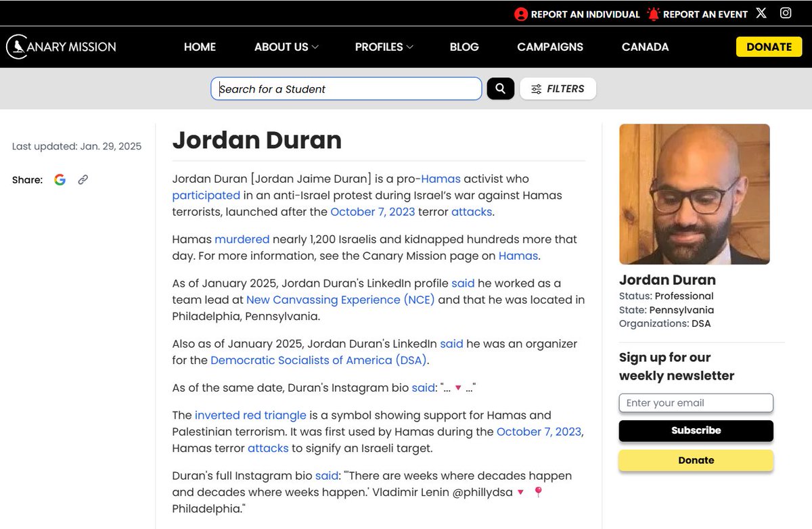
Task: Open the Campaigns menu item
Action: click(x=550, y=47)
